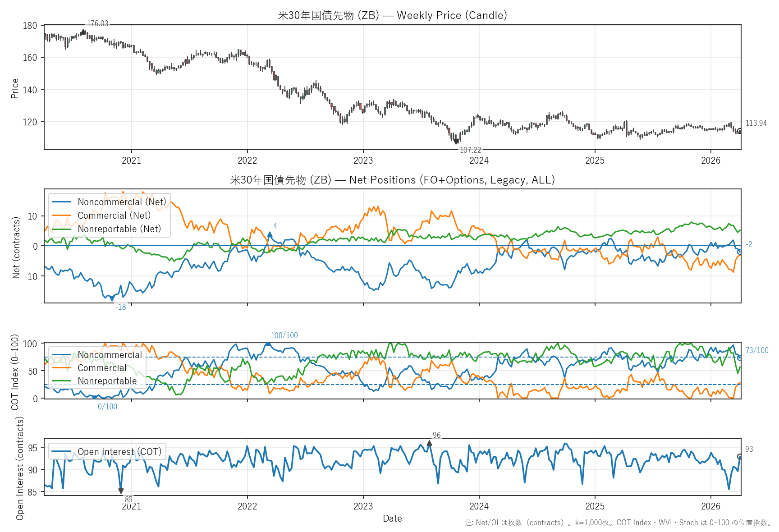
Task: Select the Commercial (Net) legend entry
Action: (x=114, y=216)
